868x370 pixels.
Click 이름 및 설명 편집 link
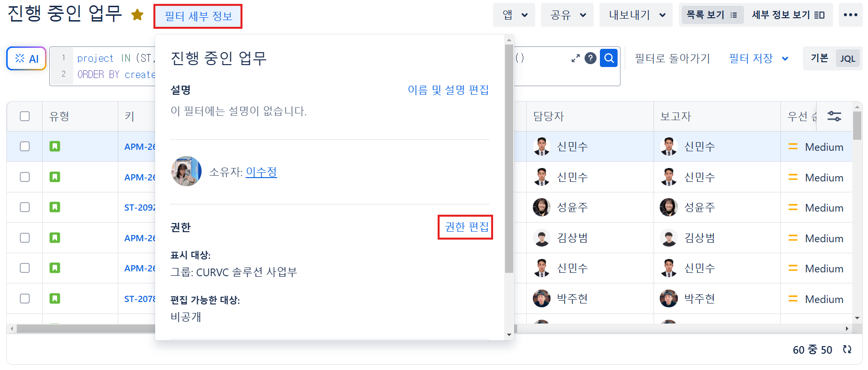[448, 90]
